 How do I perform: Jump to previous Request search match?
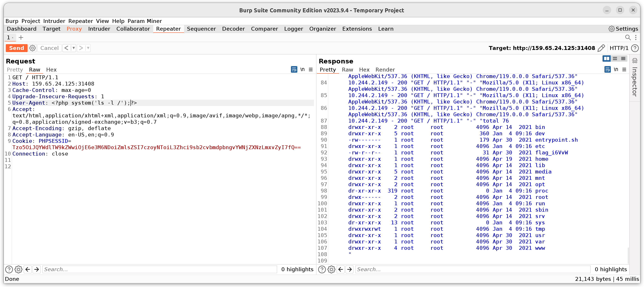click(28, 269)
